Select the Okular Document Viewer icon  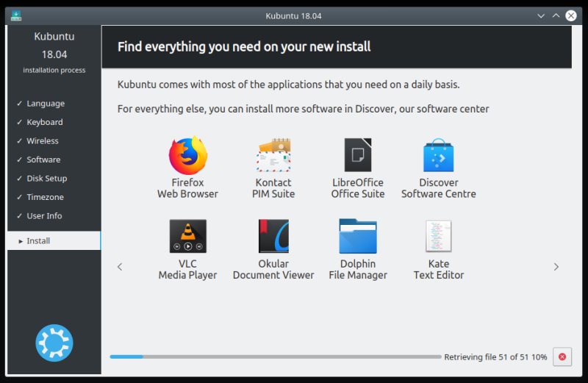(x=273, y=237)
